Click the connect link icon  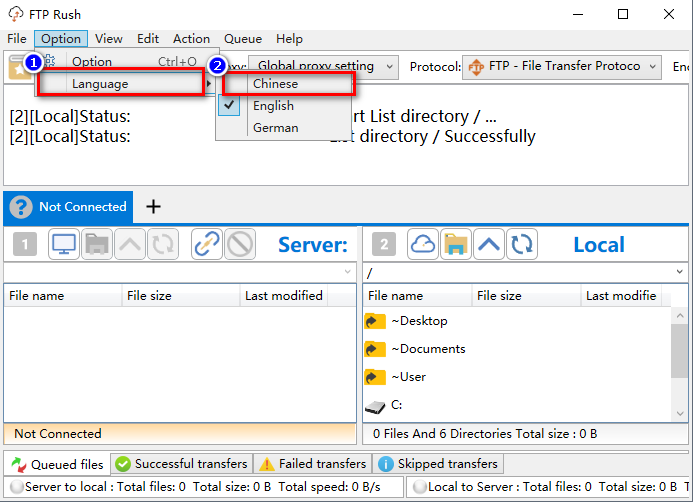coord(207,244)
